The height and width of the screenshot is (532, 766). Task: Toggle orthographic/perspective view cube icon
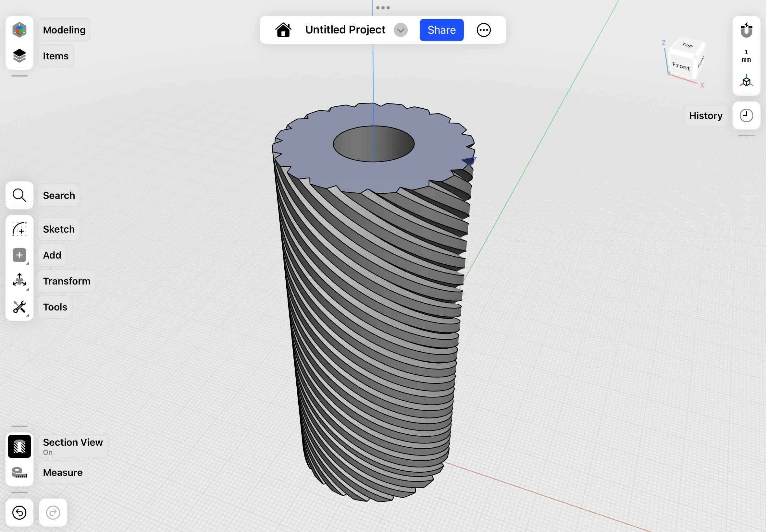click(746, 81)
